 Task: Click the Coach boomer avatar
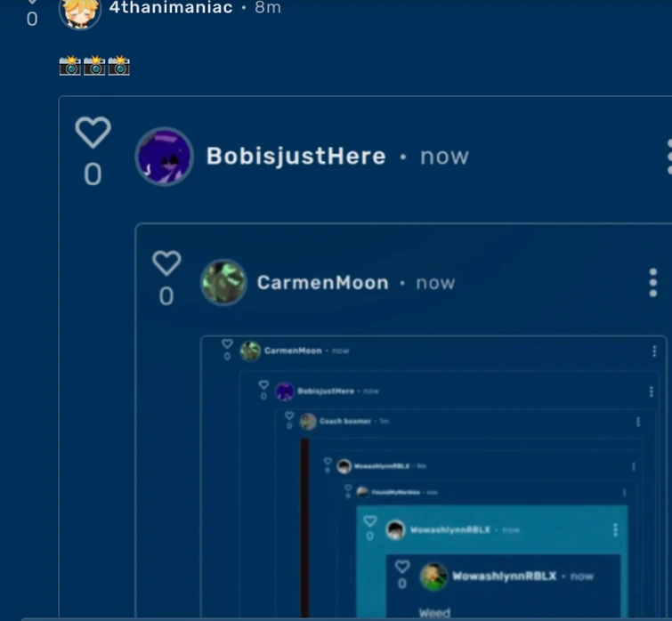point(308,422)
